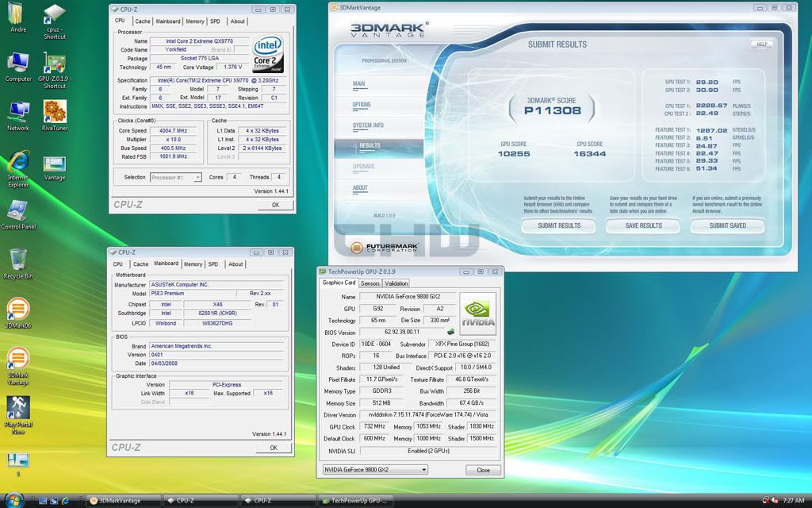
Task: Expand the Processor #1 selection dropdown
Action: tap(175, 177)
